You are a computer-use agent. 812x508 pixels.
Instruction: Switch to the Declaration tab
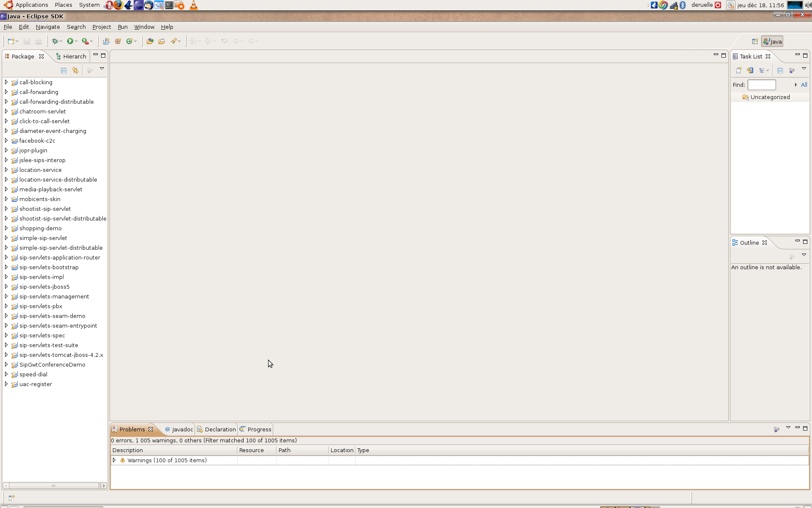[217, 429]
